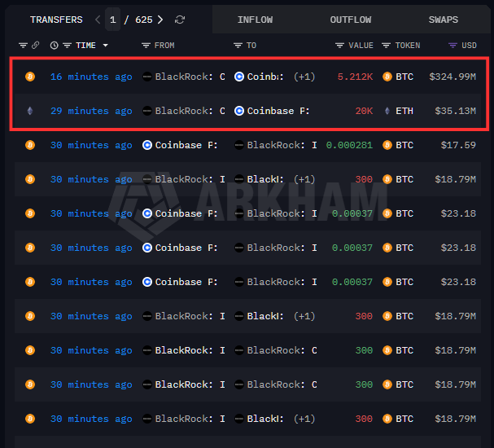The width and height of the screenshot is (494, 448).
Task: Click BlackRock logo in 29 minutes row sender
Action: (147, 111)
